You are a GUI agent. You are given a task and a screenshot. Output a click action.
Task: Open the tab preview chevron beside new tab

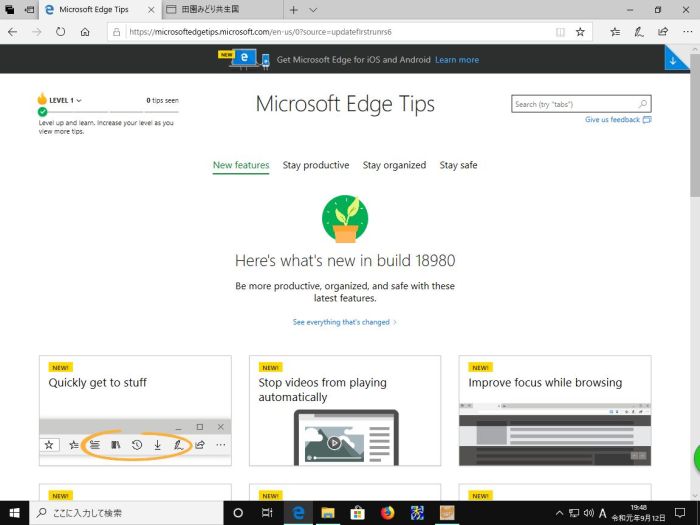click(313, 10)
